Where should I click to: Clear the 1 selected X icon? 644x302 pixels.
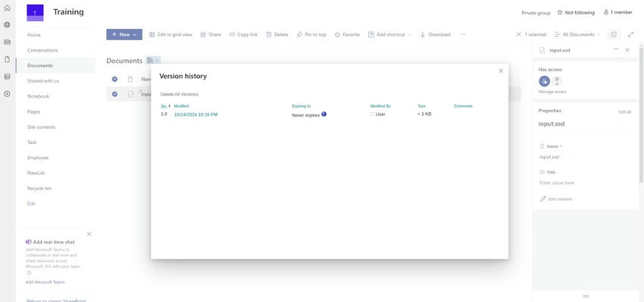pos(519,35)
